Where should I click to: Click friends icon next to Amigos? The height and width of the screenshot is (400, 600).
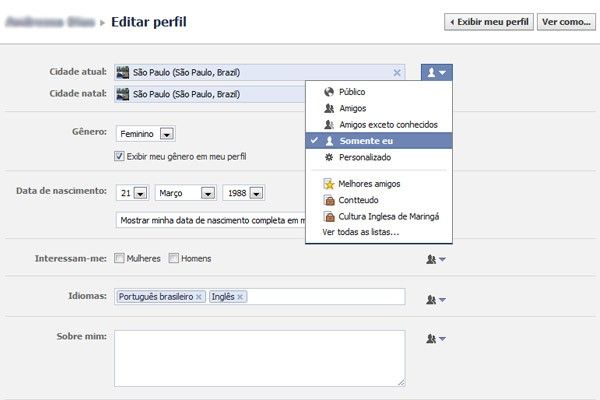point(329,108)
